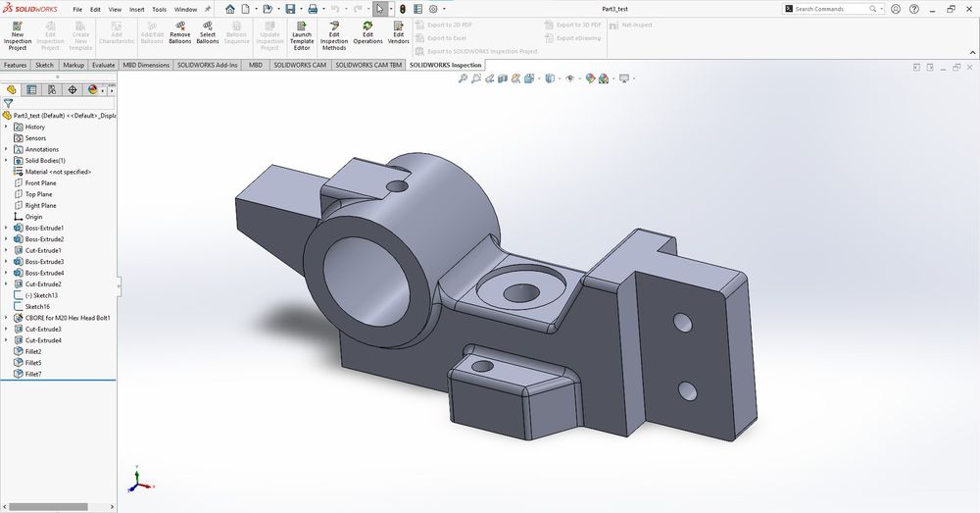
Task: Switch to MBD Dimensions tab
Action: pyautogui.click(x=146, y=65)
